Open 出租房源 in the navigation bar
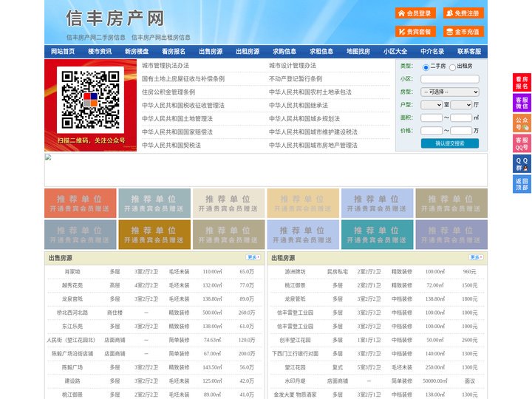The width and height of the screenshot is (532, 399). click(x=248, y=52)
